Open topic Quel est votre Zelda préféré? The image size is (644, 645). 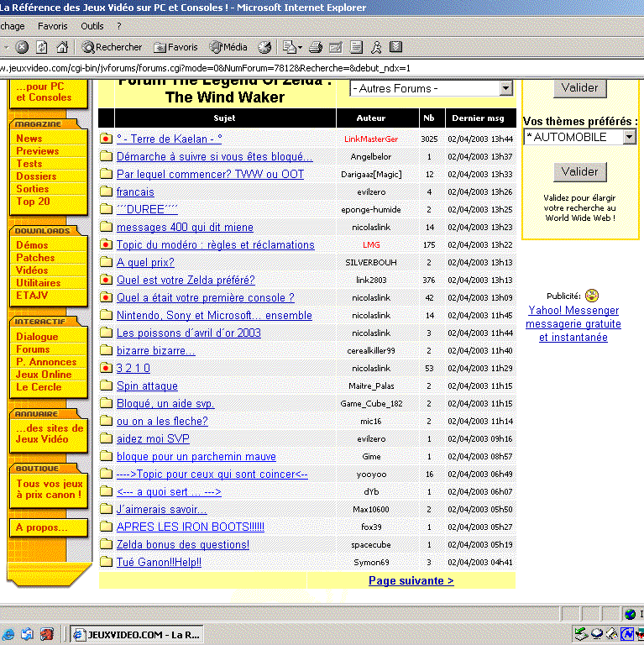(x=186, y=281)
